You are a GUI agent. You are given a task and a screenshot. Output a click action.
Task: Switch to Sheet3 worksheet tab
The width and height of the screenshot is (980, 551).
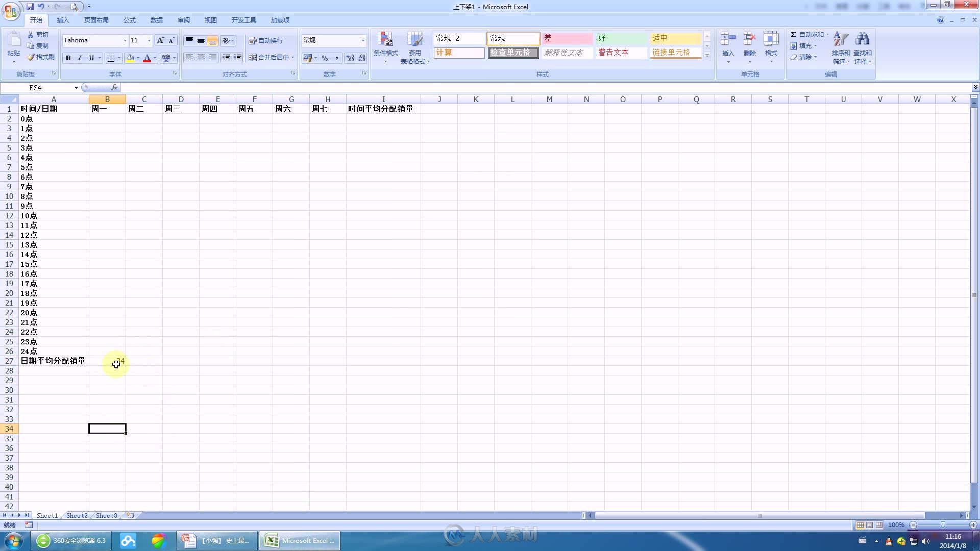pos(106,516)
